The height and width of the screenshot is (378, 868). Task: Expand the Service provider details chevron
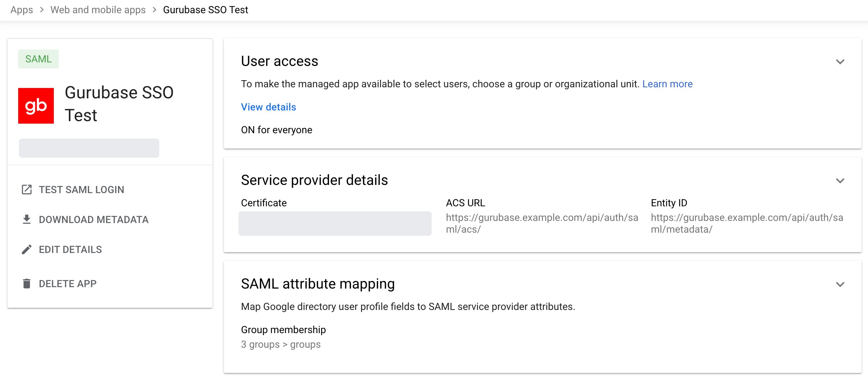point(840,181)
